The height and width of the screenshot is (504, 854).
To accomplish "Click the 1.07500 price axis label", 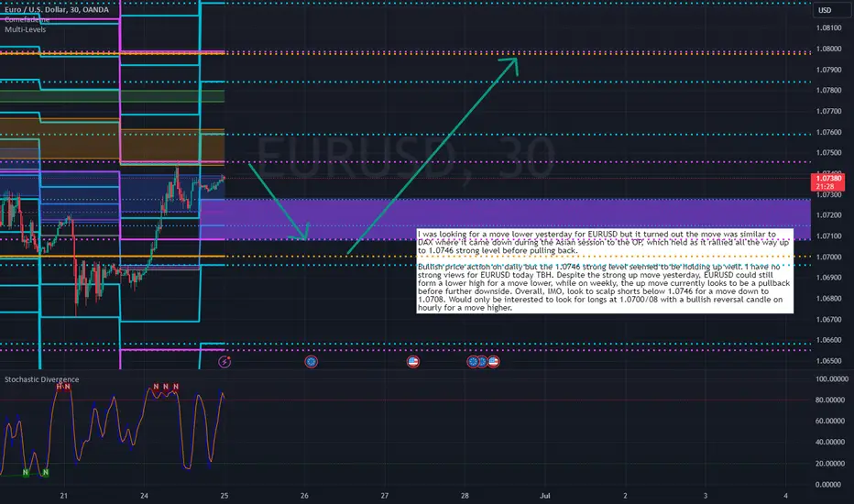I will [828, 152].
